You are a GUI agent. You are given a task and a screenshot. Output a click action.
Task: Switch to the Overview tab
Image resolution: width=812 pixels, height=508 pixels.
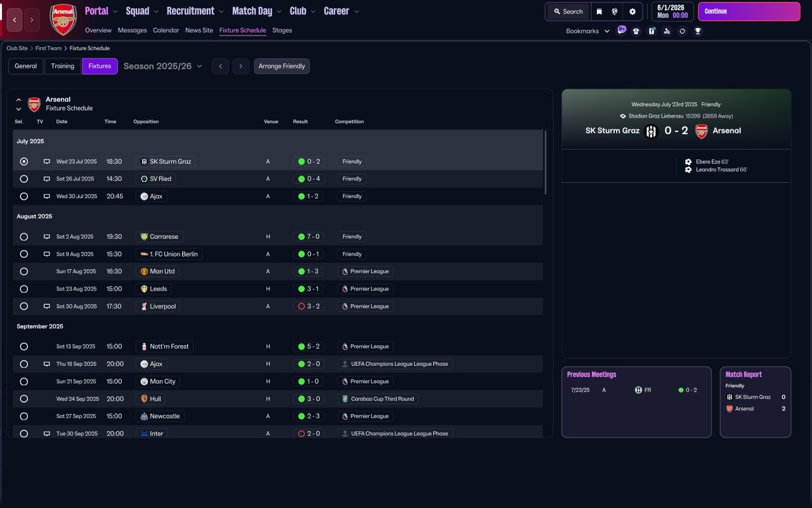pyautogui.click(x=98, y=30)
